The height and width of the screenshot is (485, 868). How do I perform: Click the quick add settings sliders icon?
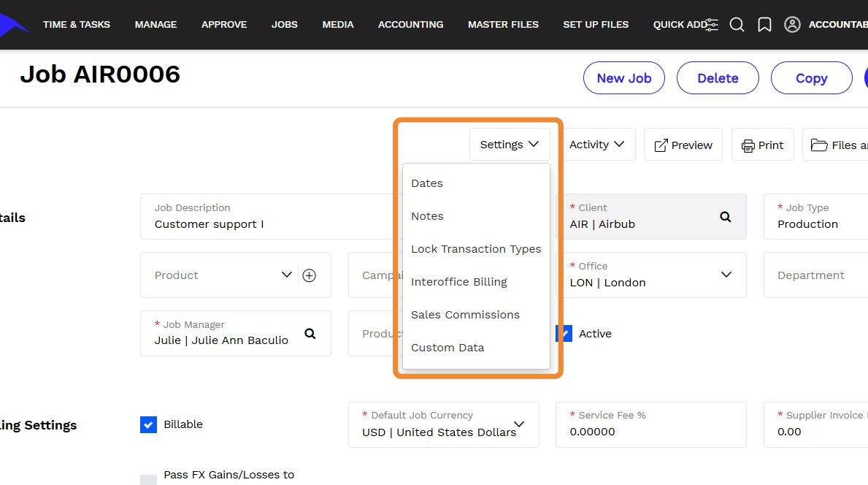712,24
